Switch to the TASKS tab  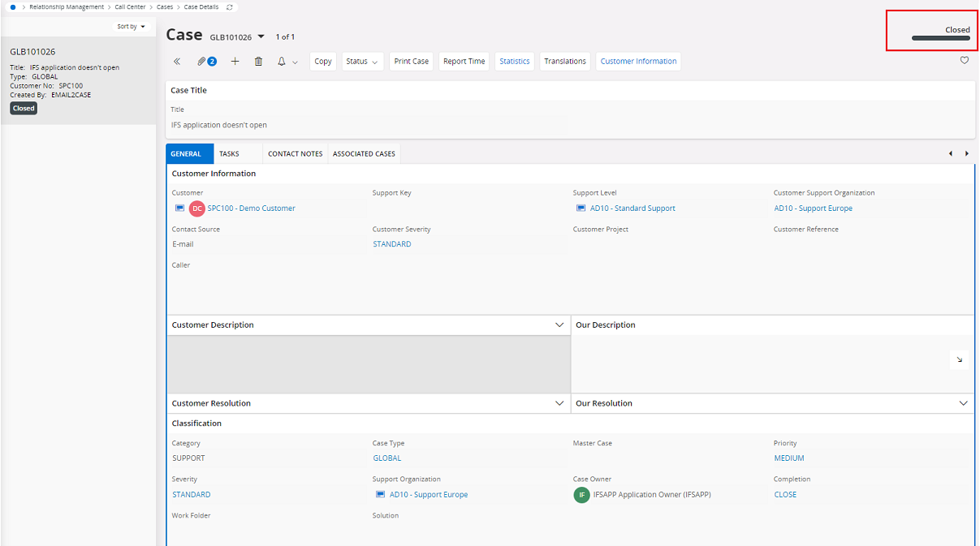[229, 154]
